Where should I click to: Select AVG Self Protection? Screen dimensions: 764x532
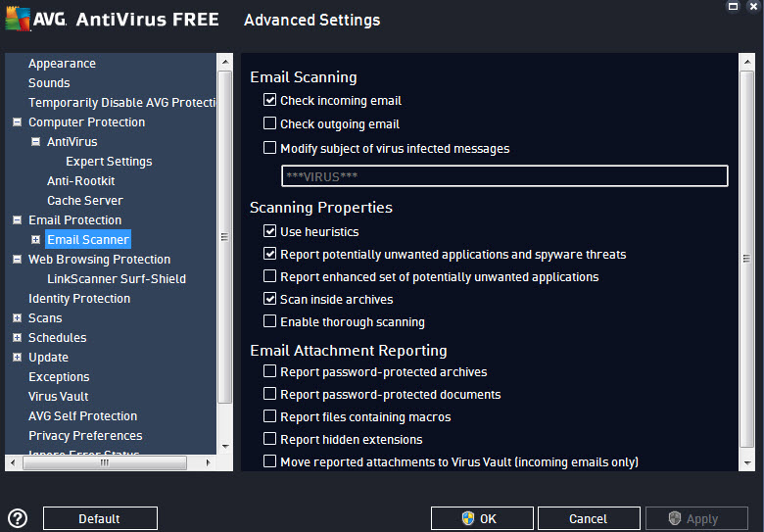pos(83,416)
